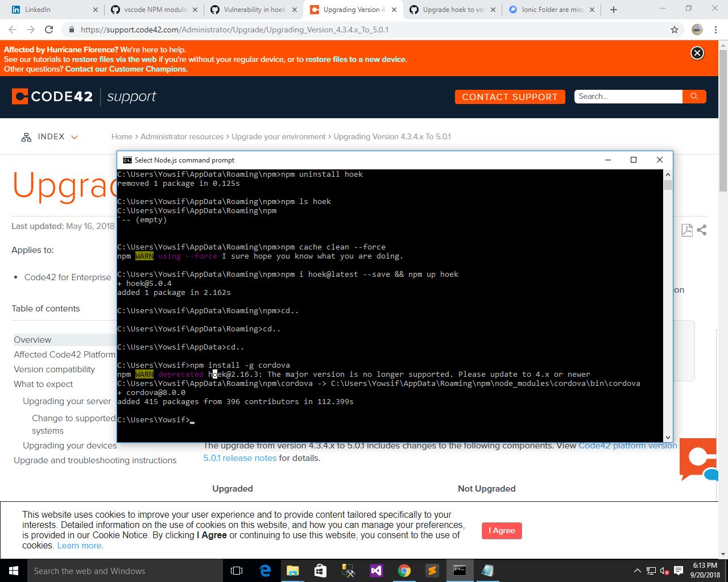Click the CONTACT SUPPORT button
Viewport: 728px width, 582px height.
[510, 97]
